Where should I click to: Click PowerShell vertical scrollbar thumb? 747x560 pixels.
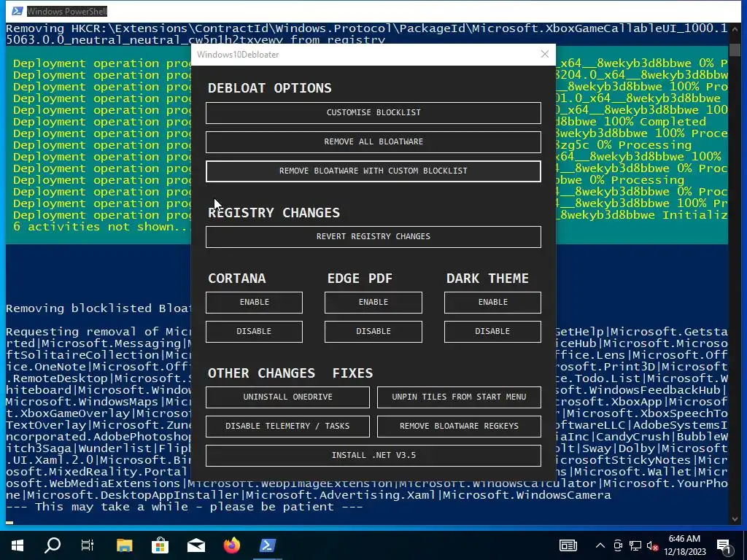pyautogui.click(x=735, y=49)
